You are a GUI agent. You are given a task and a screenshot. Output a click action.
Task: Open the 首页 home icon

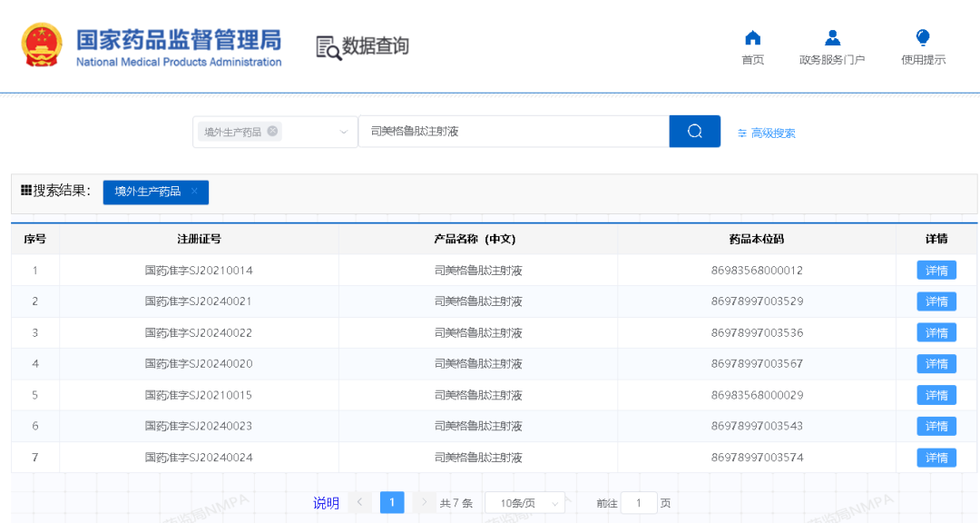752,38
